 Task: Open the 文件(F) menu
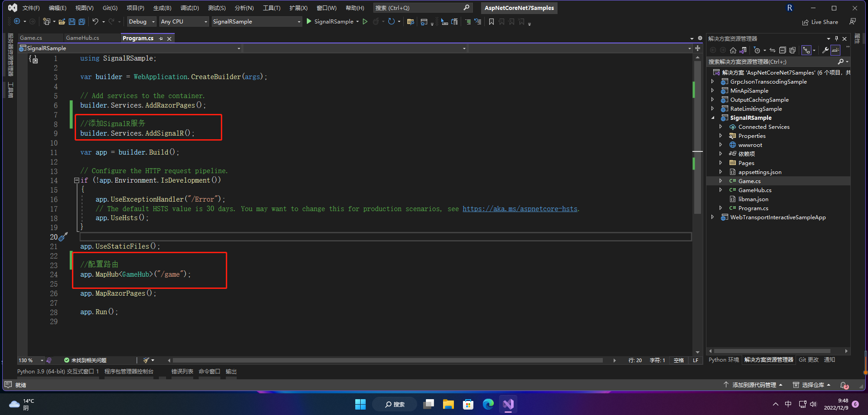pyautogui.click(x=31, y=8)
